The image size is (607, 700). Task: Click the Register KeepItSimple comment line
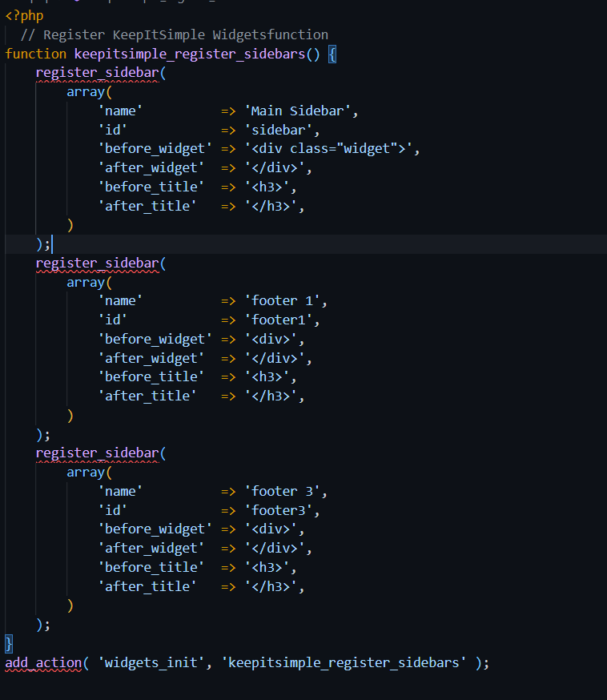pos(175,34)
